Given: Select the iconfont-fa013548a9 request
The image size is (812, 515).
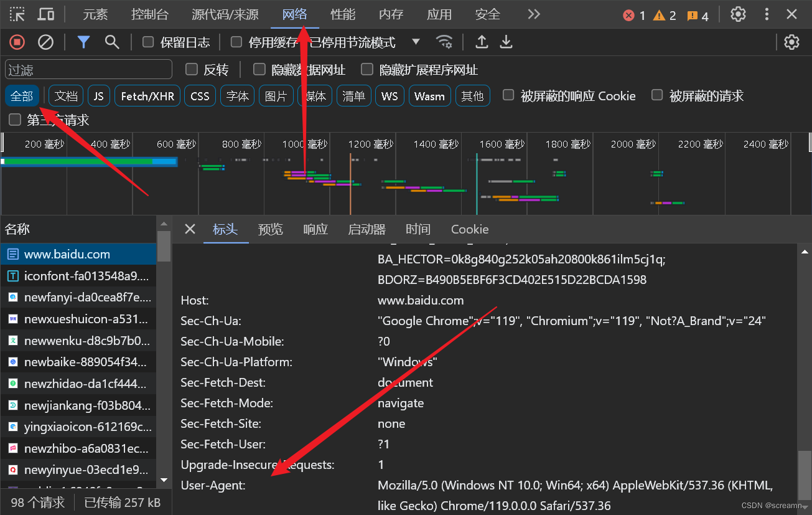Looking at the screenshot, I should coord(78,276).
